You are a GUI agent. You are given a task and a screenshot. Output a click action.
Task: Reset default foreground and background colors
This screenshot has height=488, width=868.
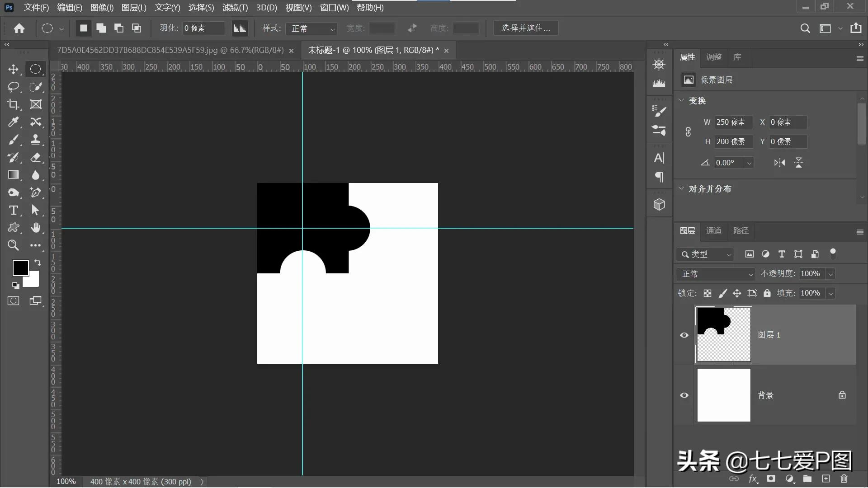15,286
